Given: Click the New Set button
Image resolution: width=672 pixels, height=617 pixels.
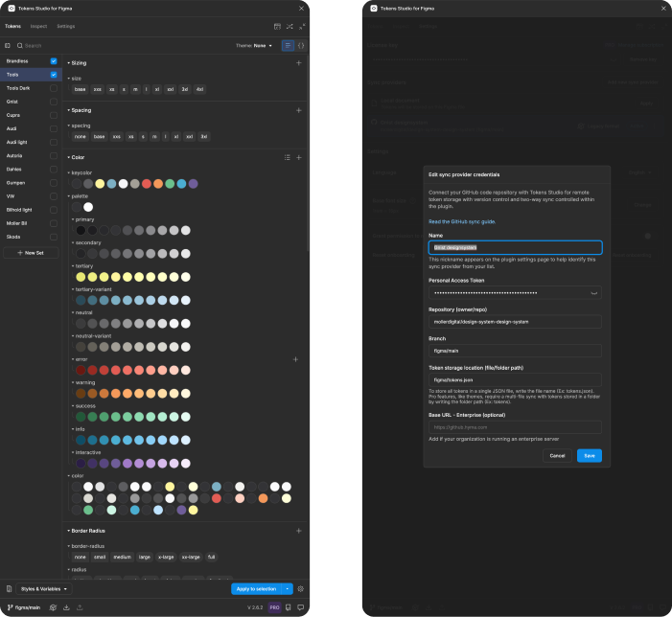Looking at the screenshot, I should point(31,253).
